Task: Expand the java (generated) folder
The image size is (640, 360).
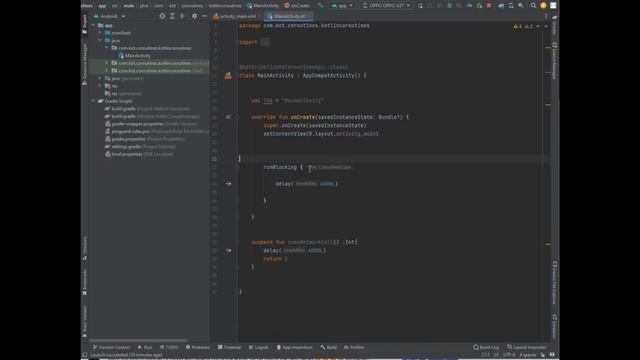Action: pyautogui.click(x=100, y=78)
